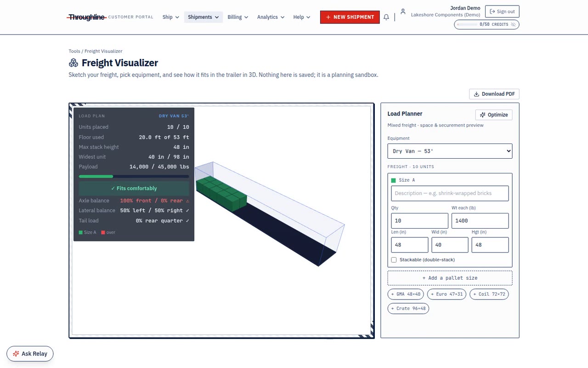This screenshot has height=368, width=588.
Task: Click the Ask Relay sparkle icon
Action: pos(16,354)
